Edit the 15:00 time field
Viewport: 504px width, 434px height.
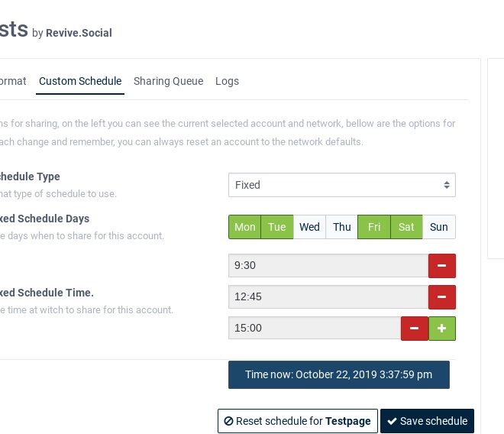coord(315,328)
